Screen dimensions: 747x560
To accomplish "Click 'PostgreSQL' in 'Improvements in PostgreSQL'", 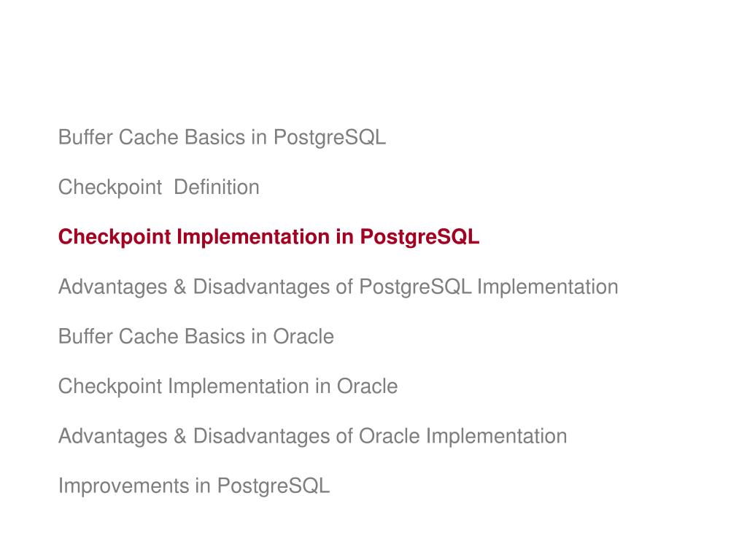I will (274, 486).
